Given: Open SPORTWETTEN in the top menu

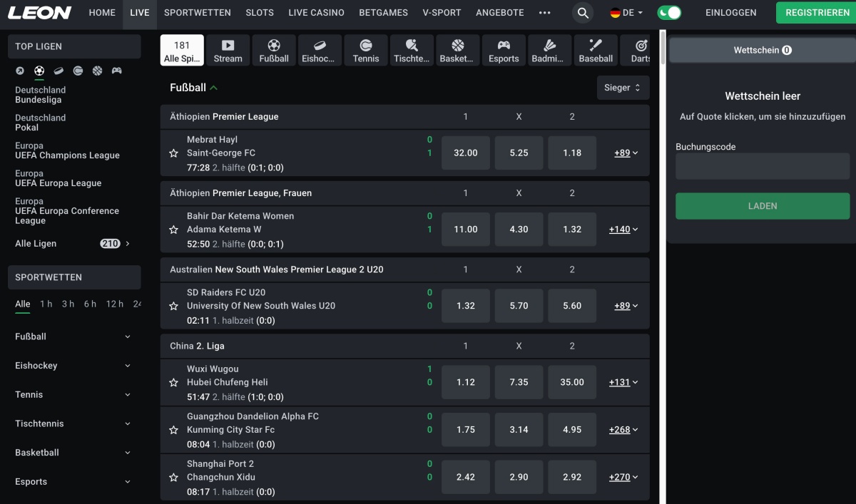Looking at the screenshot, I should point(198,13).
